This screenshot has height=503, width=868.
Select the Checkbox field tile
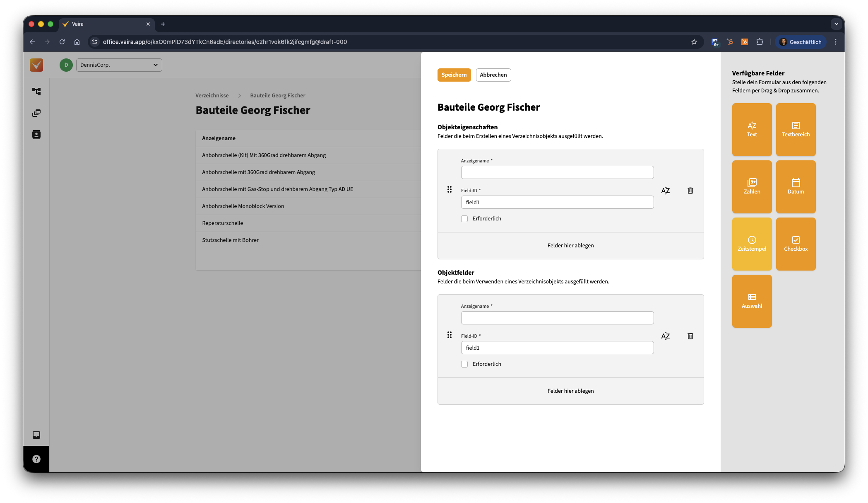tap(796, 244)
